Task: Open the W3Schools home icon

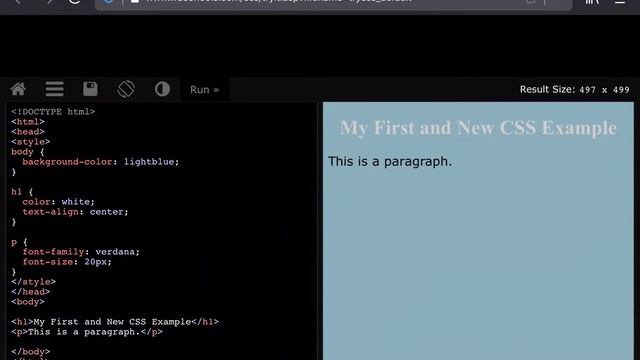Action: pos(18,89)
